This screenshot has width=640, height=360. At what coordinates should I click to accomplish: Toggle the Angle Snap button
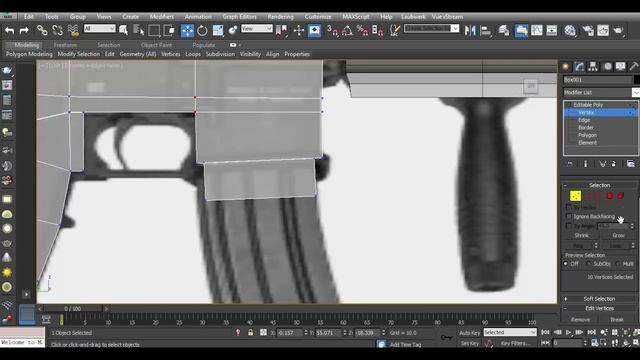click(x=347, y=30)
